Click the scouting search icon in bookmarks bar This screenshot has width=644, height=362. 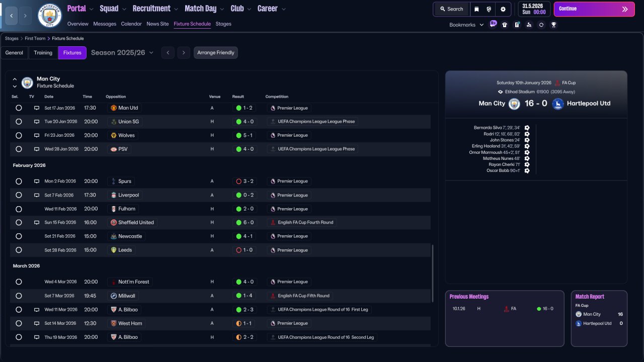point(529,25)
